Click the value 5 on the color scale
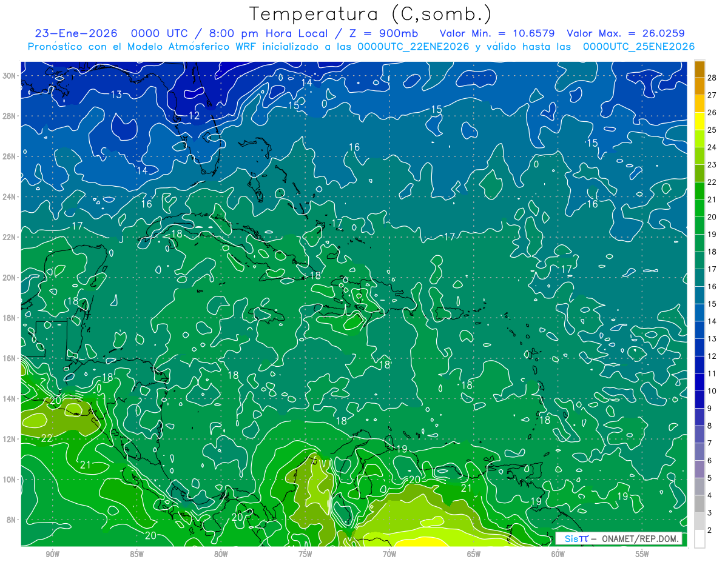Viewport: 728px width, 562px height. click(710, 478)
